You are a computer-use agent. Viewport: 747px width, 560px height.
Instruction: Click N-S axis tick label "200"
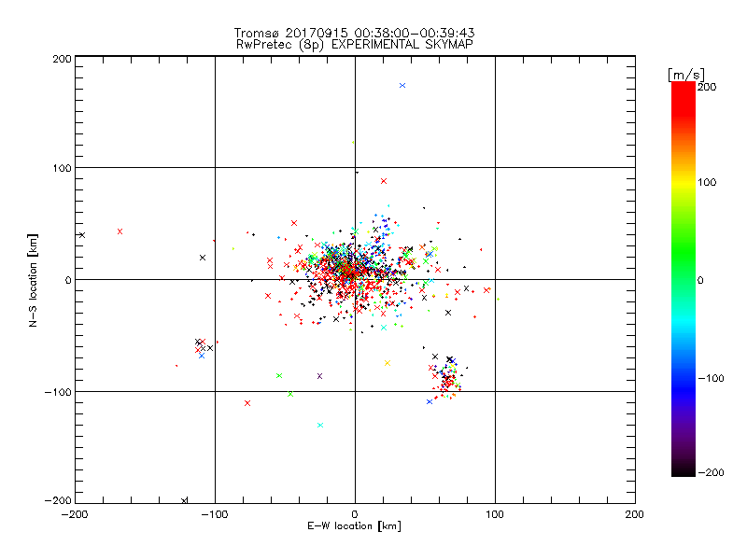click(x=62, y=59)
